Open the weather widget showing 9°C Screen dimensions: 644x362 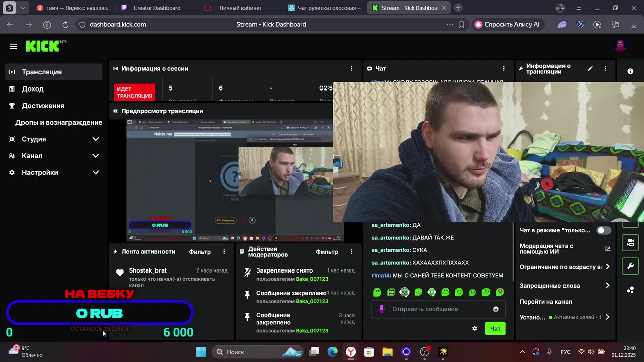tap(25, 351)
